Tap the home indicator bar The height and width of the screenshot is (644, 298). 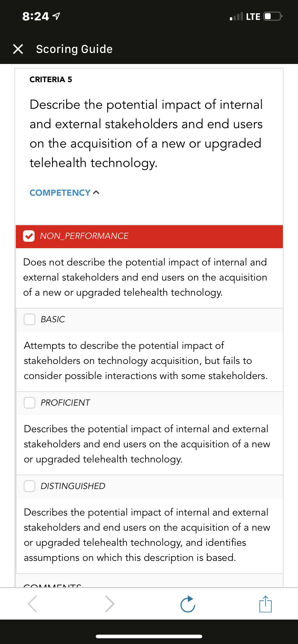coord(149,636)
